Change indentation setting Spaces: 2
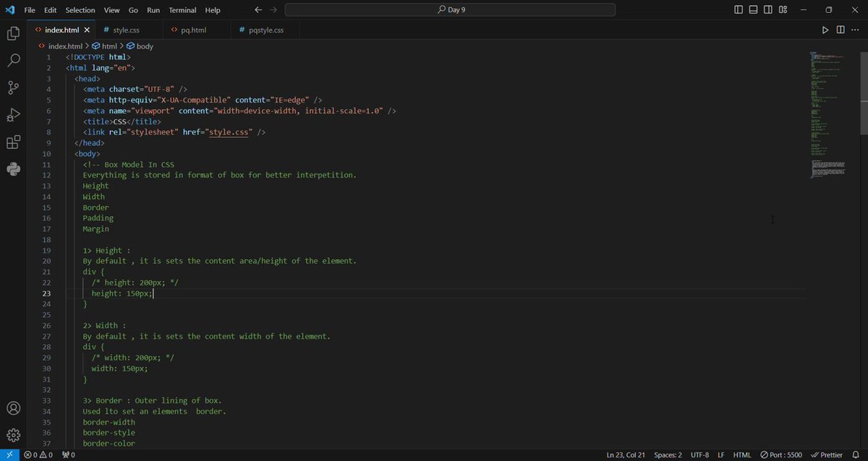The image size is (868, 461). [668, 454]
